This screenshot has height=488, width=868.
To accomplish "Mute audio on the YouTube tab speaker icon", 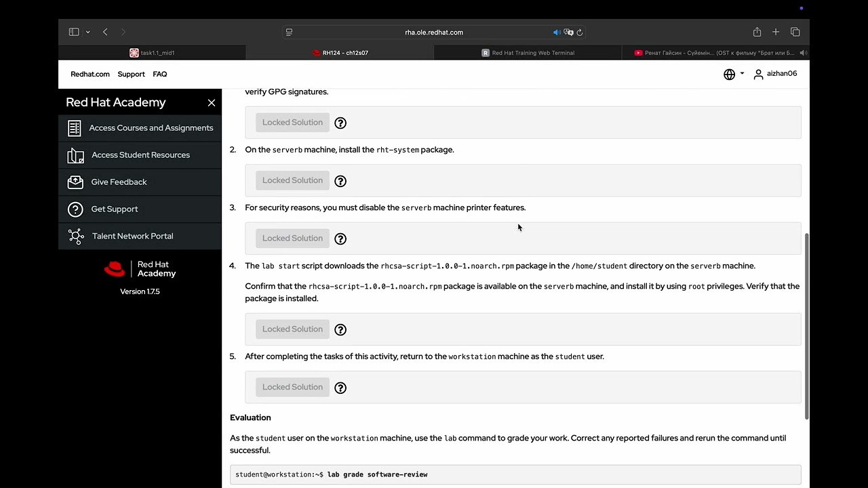I will (x=803, y=53).
